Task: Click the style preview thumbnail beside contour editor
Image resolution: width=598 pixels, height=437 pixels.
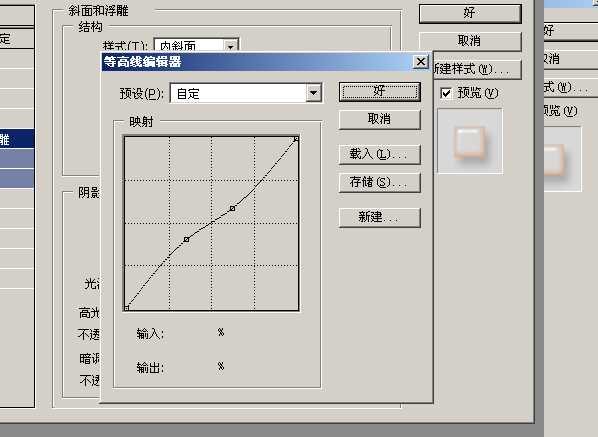Action: pyautogui.click(x=470, y=141)
